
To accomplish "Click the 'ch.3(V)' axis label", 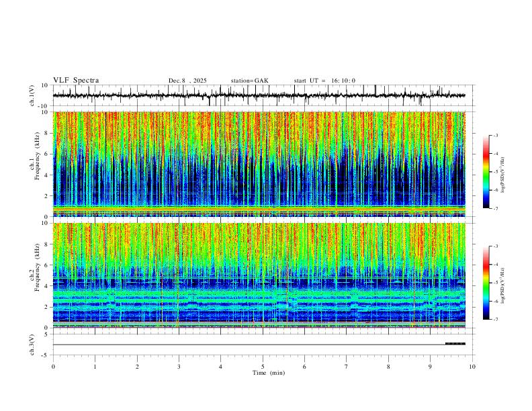I will pos(32,345).
